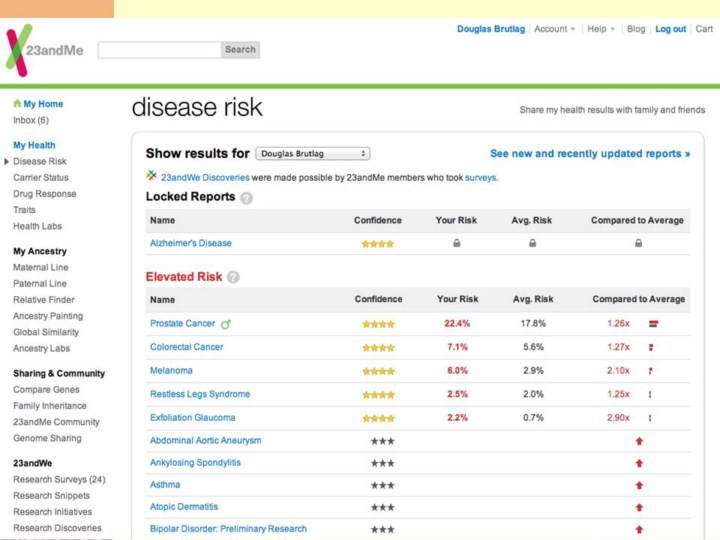Open new and recently updated reports link

point(590,154)
